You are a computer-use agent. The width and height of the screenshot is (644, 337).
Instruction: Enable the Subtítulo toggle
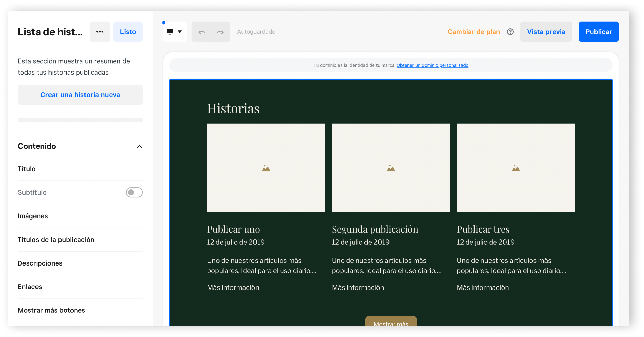[134, 192]
